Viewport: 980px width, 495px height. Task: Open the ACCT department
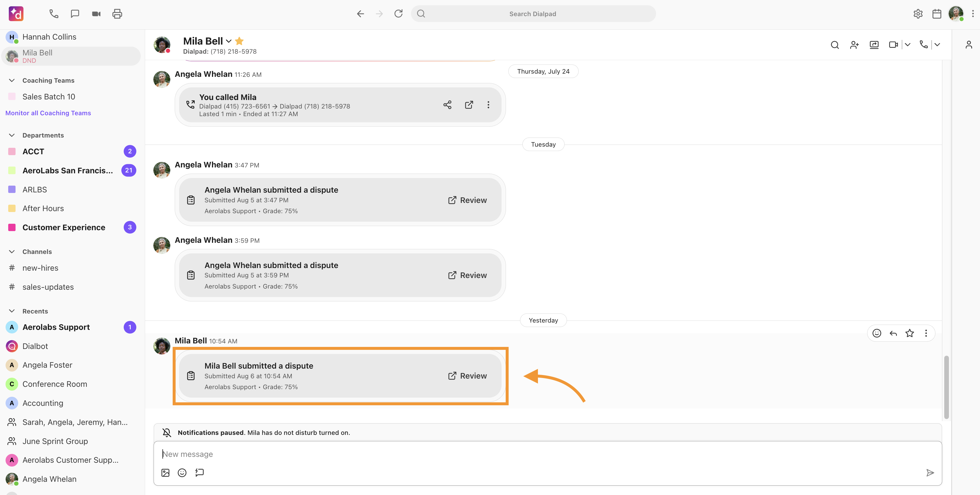[71, 151]
